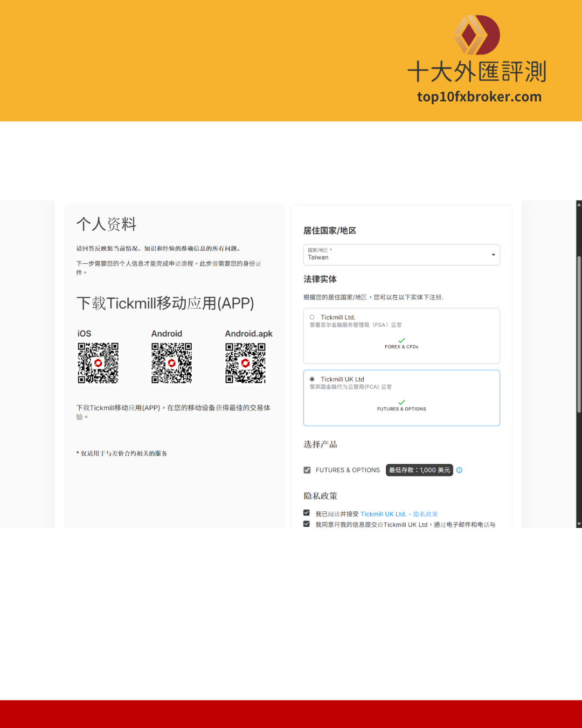Click the info icon beside minimum deposit
This screenshot has width=582, height=728.
coord(459,470)
